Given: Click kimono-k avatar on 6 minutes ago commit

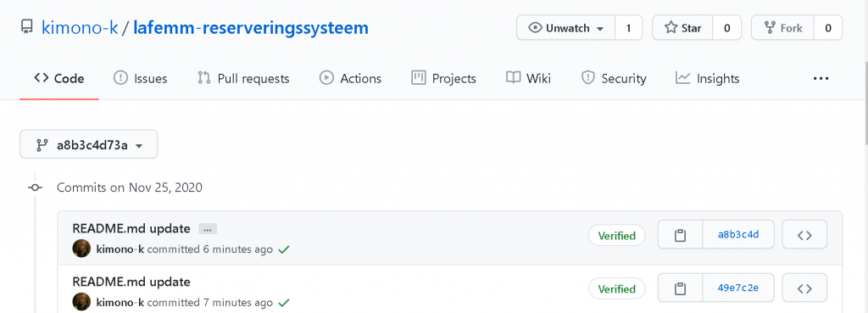Looking at the screenshot, I should 82,249.
